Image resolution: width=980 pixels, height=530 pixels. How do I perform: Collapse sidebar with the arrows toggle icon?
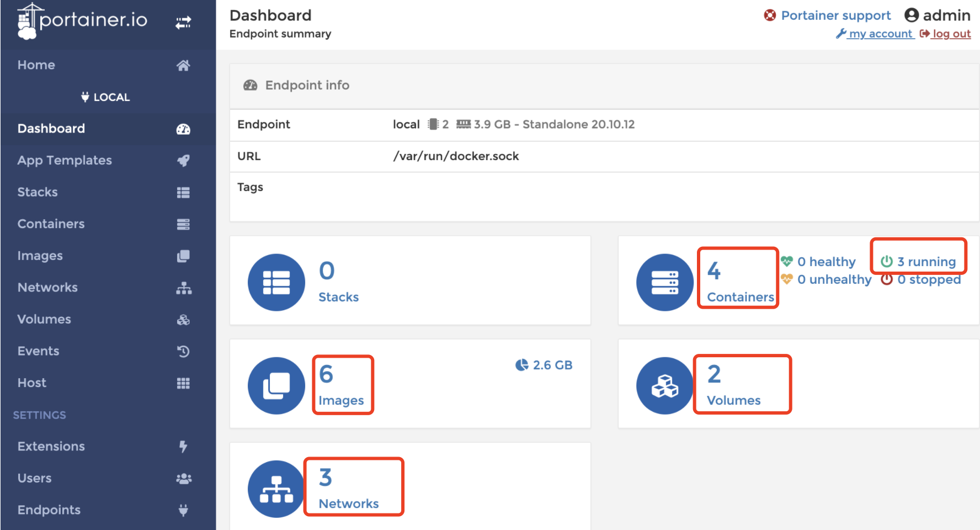(x=183, y=23)
